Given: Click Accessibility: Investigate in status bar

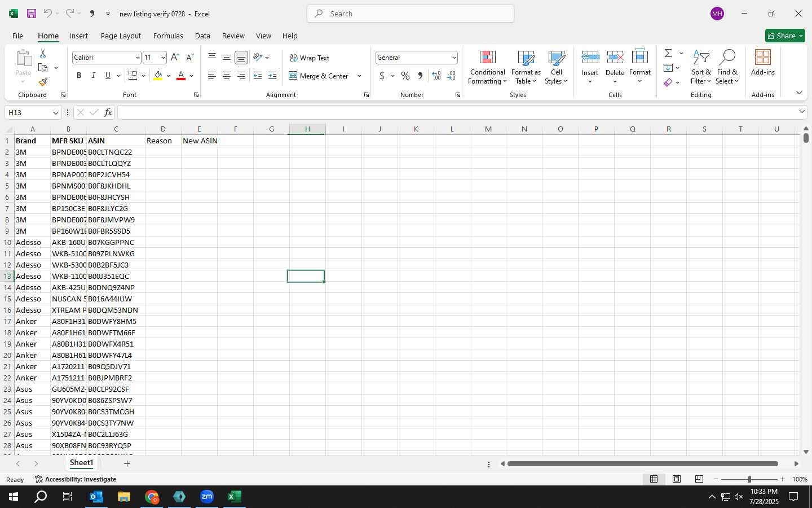Looking at the screenshot, I should tap(76, 479).
